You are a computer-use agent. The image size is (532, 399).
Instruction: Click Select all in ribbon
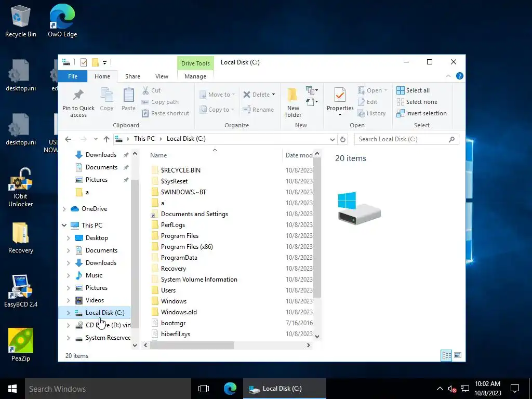[x=413, y=90]
